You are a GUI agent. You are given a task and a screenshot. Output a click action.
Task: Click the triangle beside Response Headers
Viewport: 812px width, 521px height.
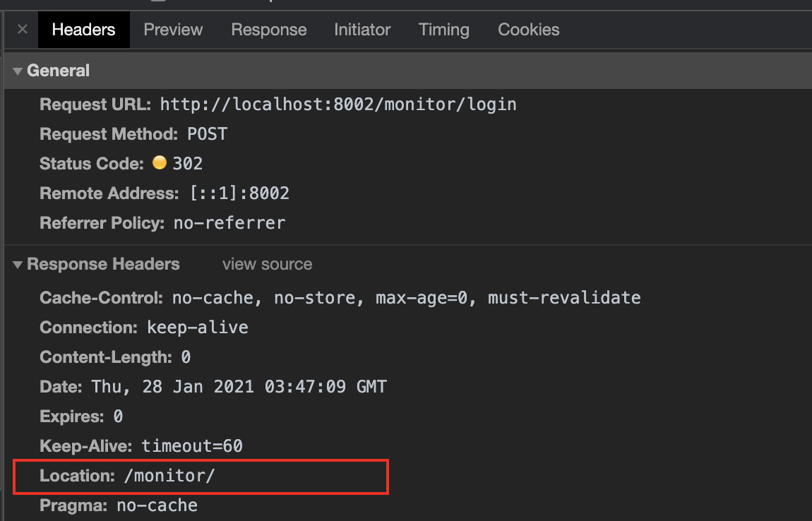tap(16, 265)
